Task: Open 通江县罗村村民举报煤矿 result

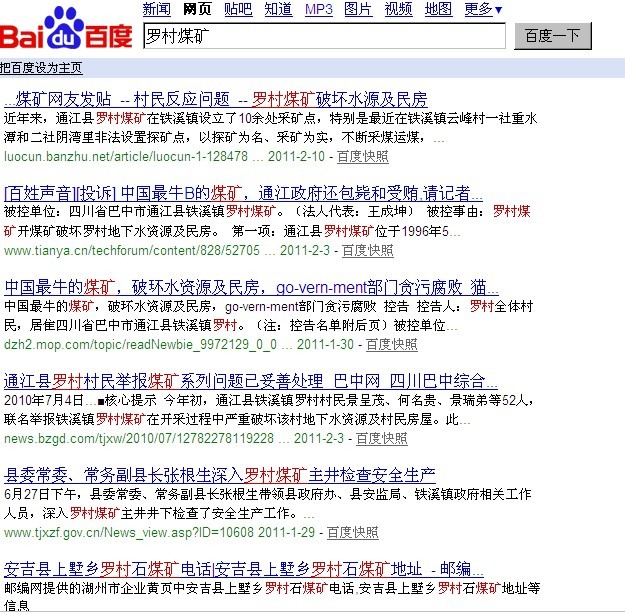Action: click(x=250, y=381)
